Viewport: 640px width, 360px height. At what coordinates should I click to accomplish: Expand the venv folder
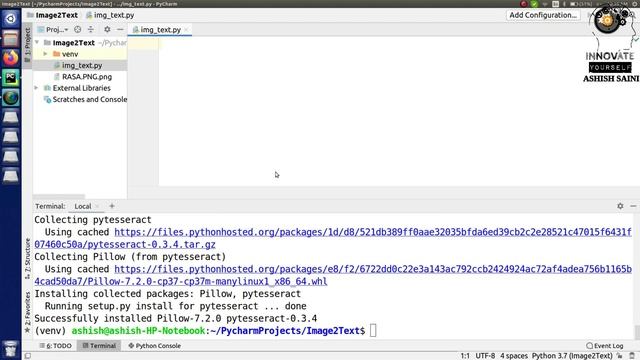(45, 54)
